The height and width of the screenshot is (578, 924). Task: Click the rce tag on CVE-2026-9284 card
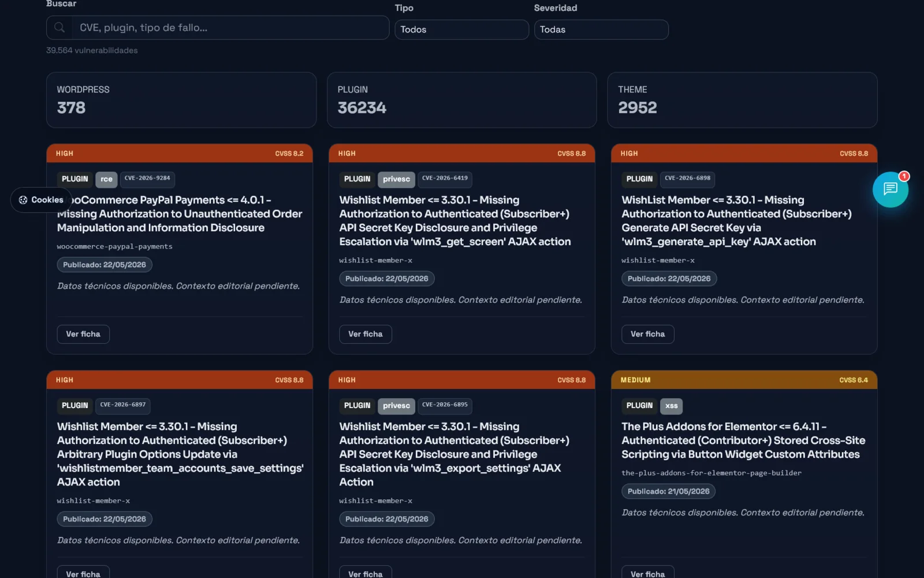106,179
